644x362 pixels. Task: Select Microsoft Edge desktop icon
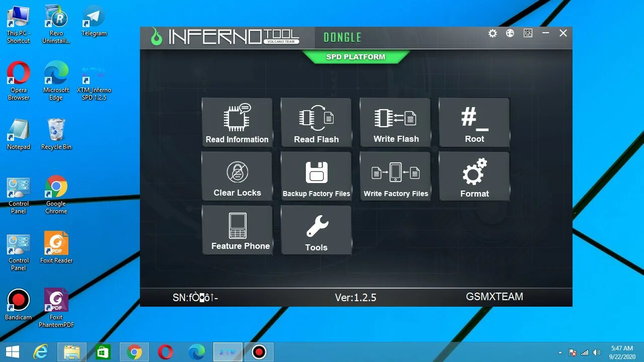pos(56,81)
